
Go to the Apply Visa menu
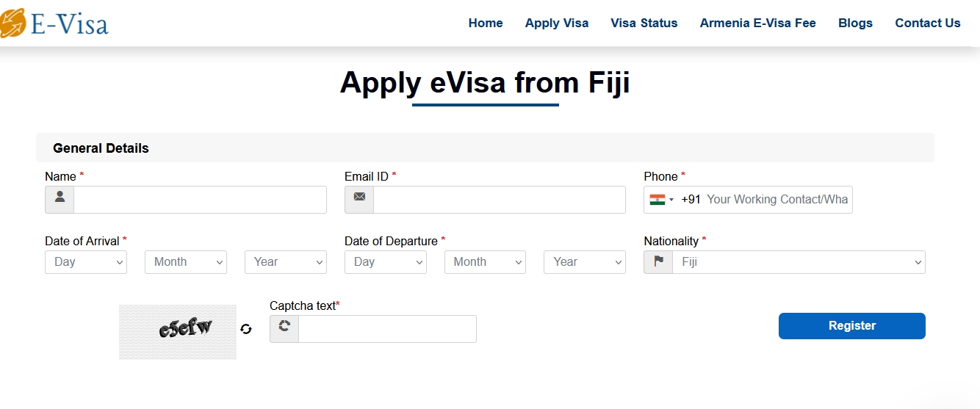[x=557, y=23]
